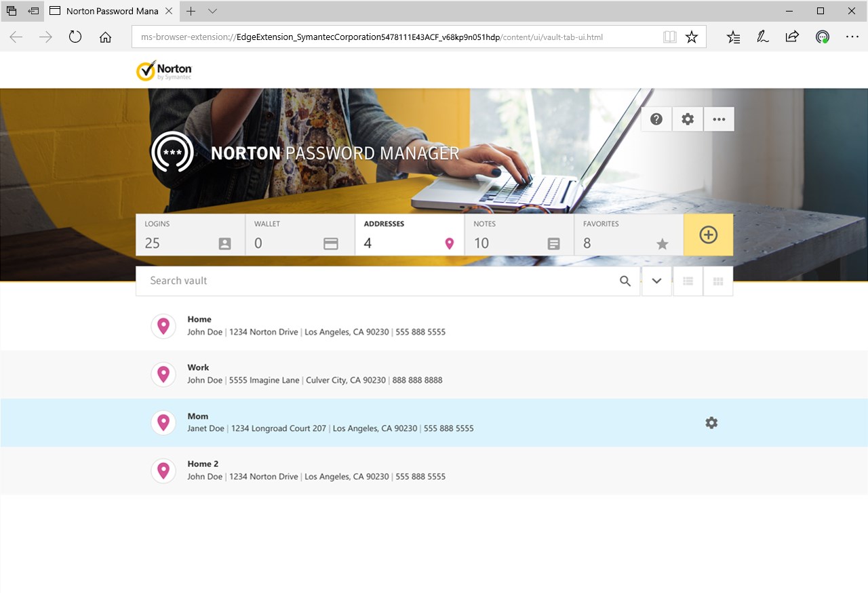Open Edge Settings and more ellipsis
The height and width of the screenshot is (593, 868).
click(852, 37)
